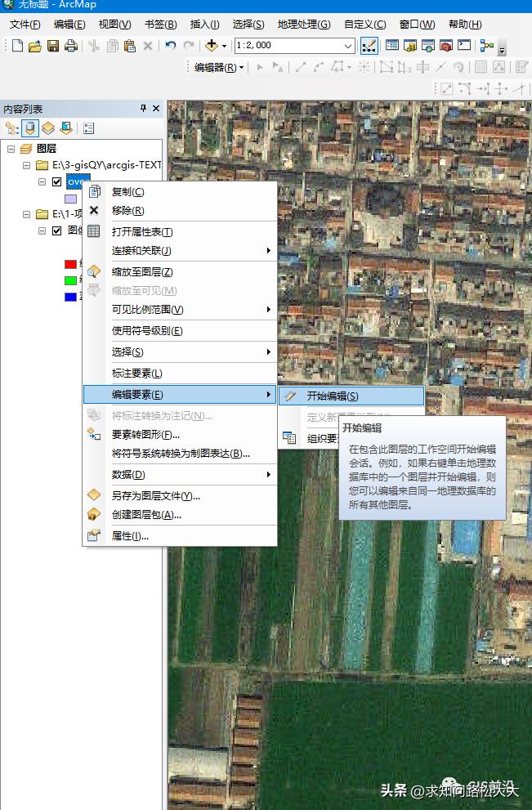
Task: Open the Python window icon
Action: [x=464, y=46]
